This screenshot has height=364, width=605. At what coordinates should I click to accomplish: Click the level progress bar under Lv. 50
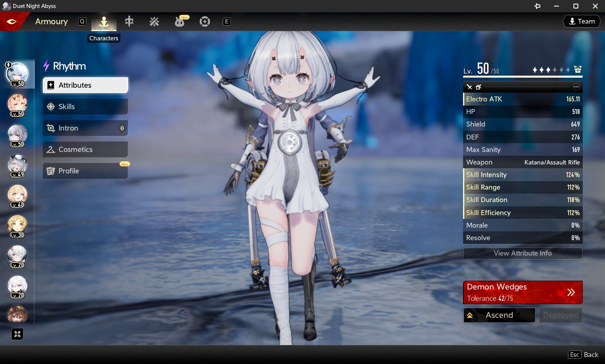523,76
